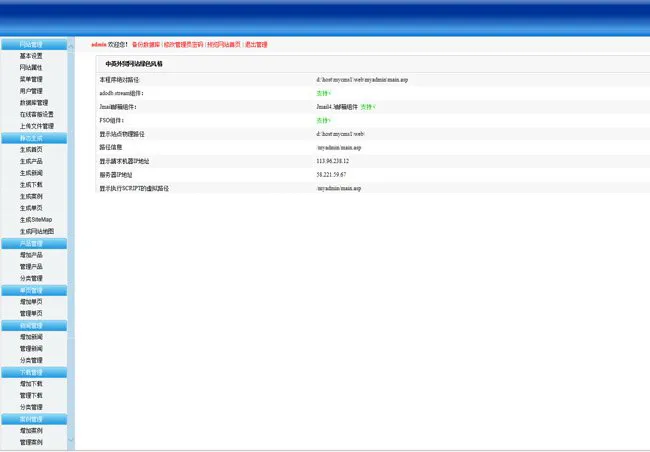This screenshot has width=650, height=452.
Task: Click 生成下载
Action: 31,185
